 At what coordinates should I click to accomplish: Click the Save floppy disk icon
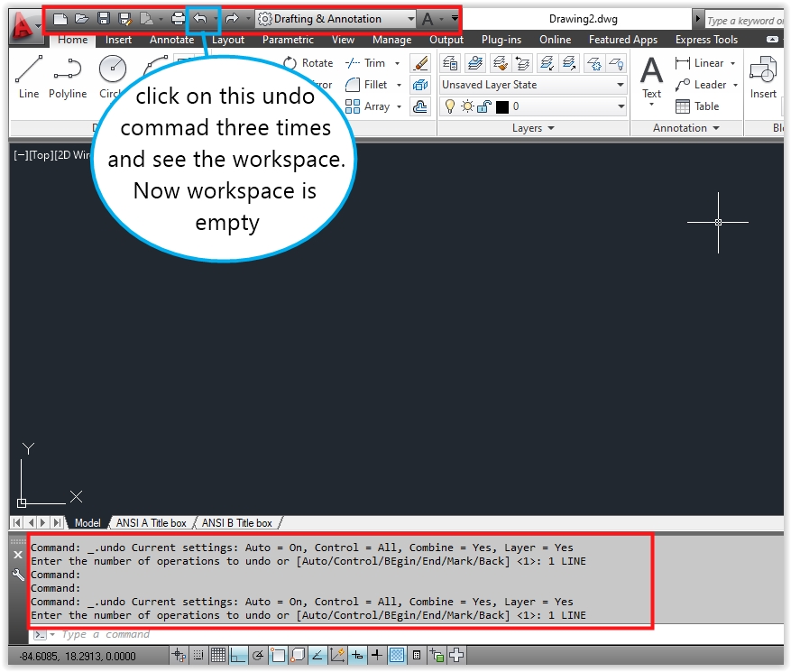point(104,19)
